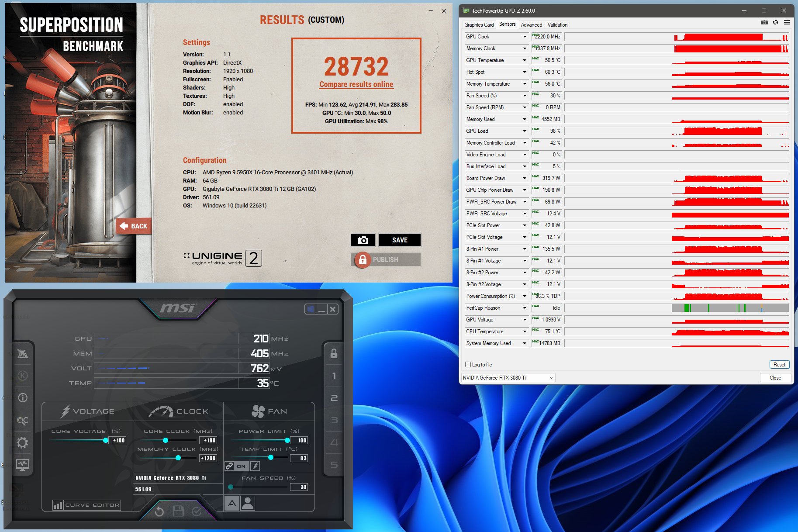Select Afterburner profile slot 3
The width and height of the screenshot is (798, 532).
(x=334, y=420)
